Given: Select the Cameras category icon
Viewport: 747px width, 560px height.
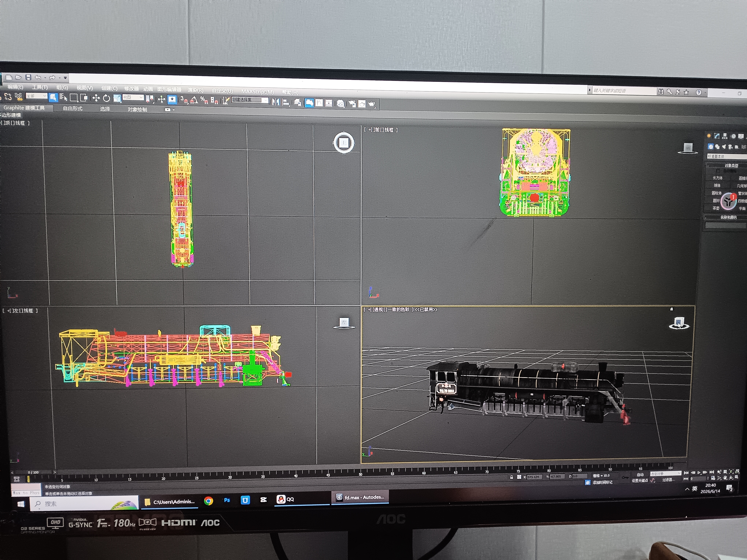Looking at the screenshot, I should (x=730, y=147).
